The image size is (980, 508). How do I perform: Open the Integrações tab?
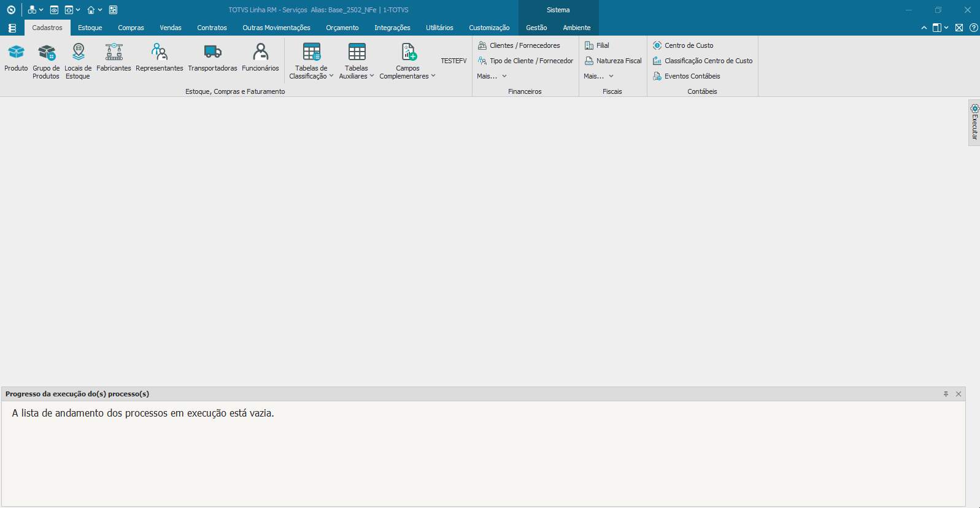(x=392, y=28)
